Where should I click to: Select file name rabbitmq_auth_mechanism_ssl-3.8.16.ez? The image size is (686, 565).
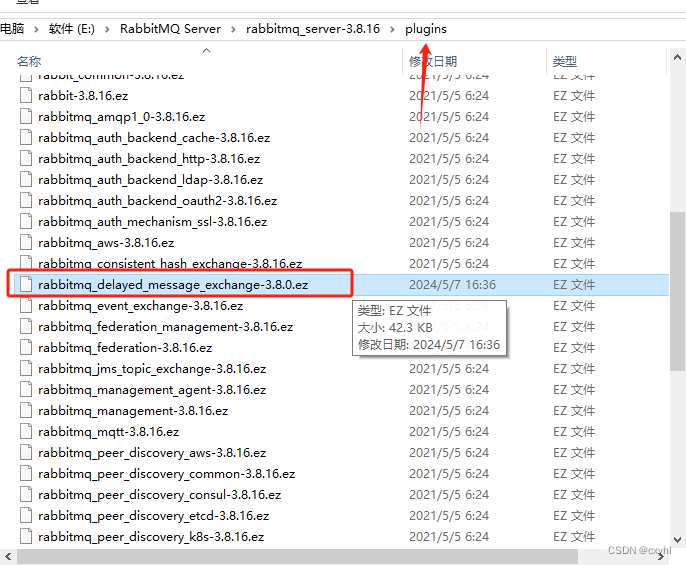point(152,221)
